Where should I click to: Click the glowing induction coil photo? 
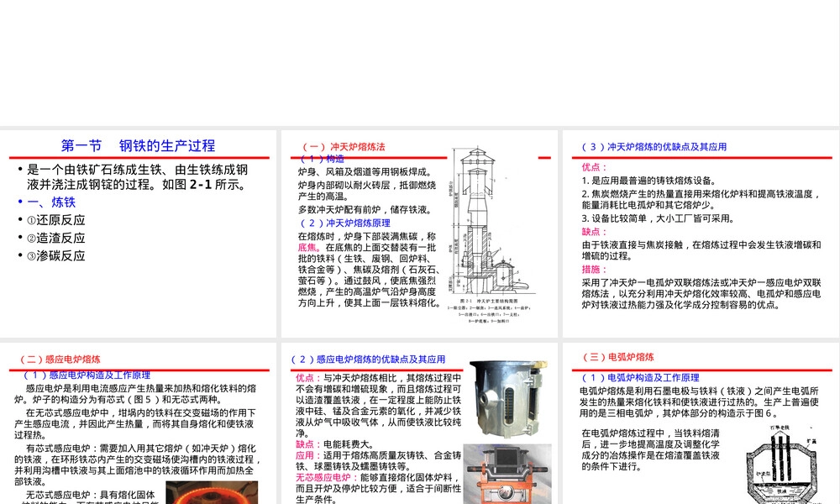click(213, 493)
